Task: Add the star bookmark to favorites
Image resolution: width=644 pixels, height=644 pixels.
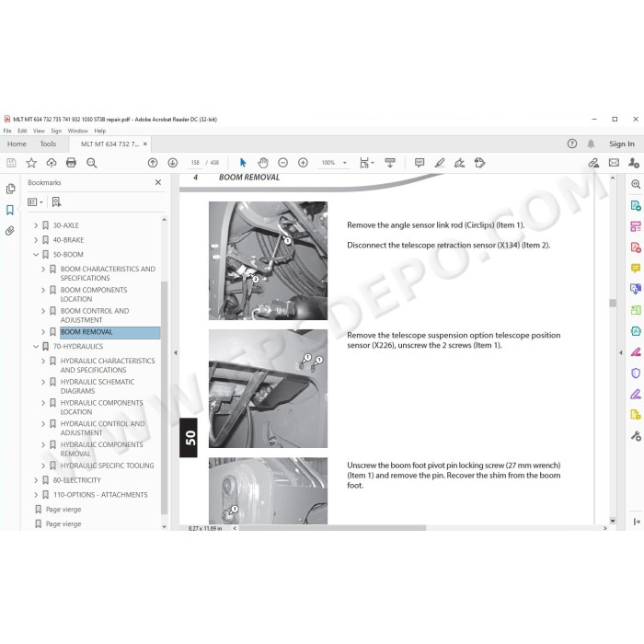Action: coord(31,163)
